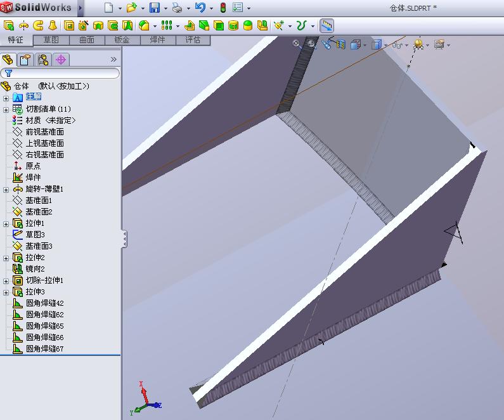Click the Linear Pattern icon
The height and width of the screenshot is (420, 504).
(x=167, y=25)
